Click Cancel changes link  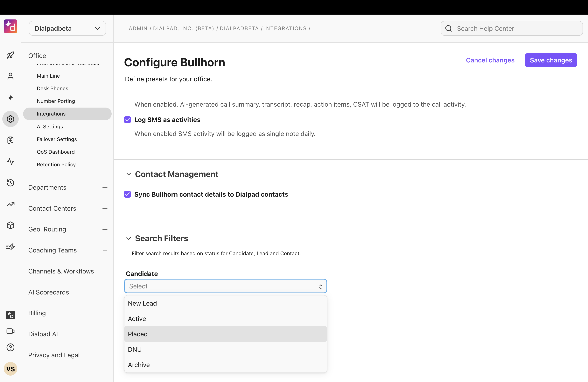click(x=490, y=60)
